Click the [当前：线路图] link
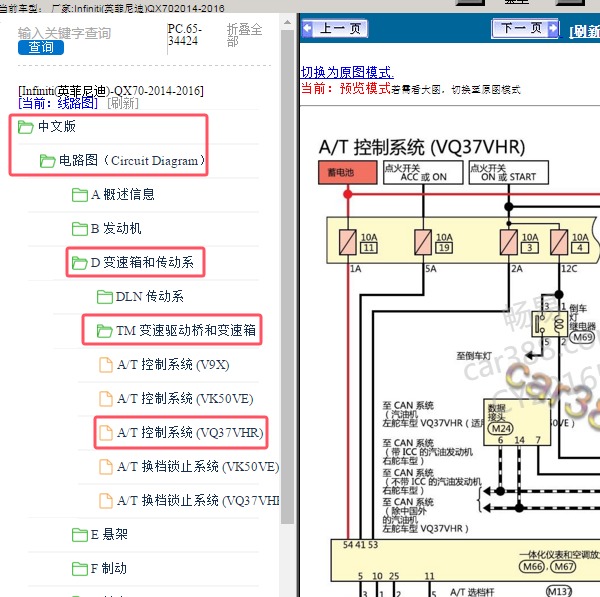Screen dimensions: 600x597 pos(58,103)
